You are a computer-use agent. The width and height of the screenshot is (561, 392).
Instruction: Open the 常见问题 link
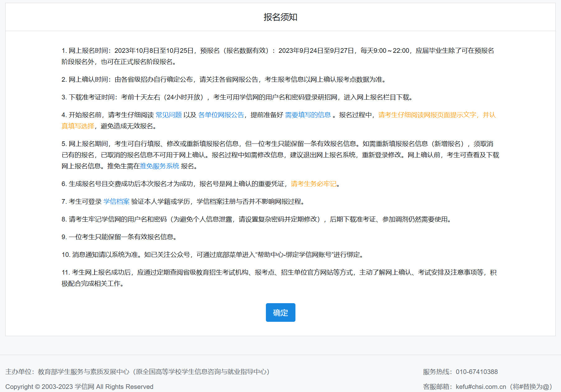[169, 115]
